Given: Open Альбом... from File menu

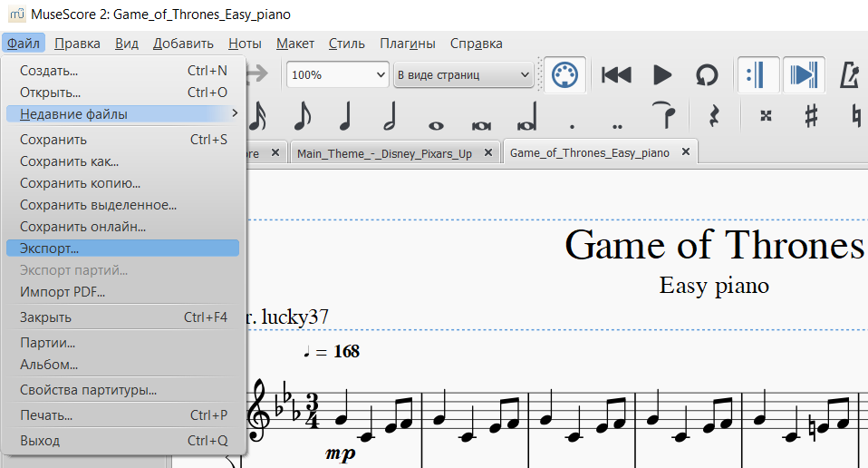Looking at the screenshot, I should click(x=123, y=365).
